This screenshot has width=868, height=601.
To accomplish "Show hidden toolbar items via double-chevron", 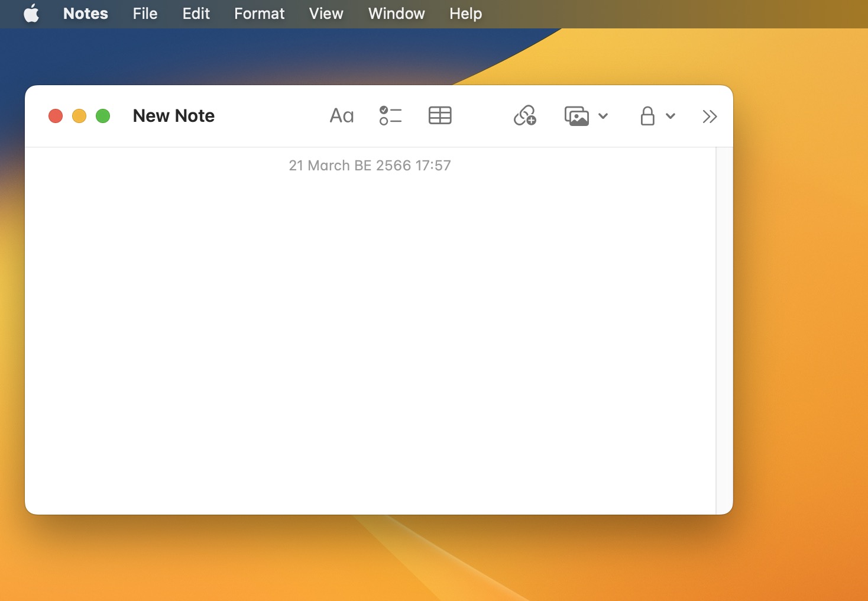I will (710, 117).
